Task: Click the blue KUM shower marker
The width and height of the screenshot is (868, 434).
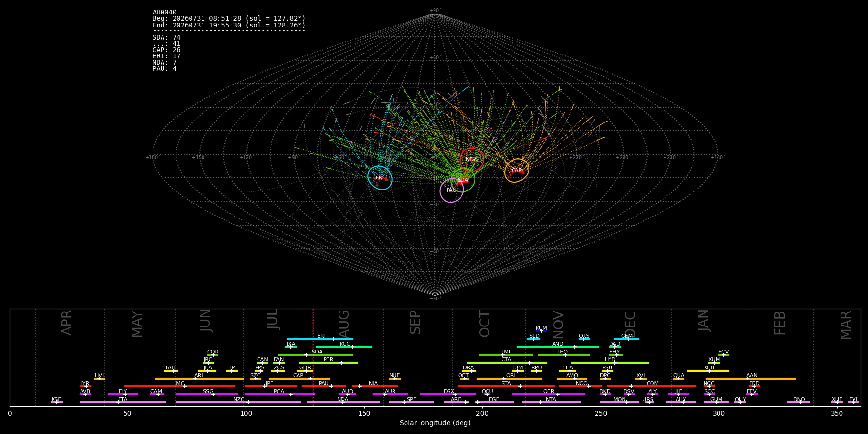Action: pos(542,331)
